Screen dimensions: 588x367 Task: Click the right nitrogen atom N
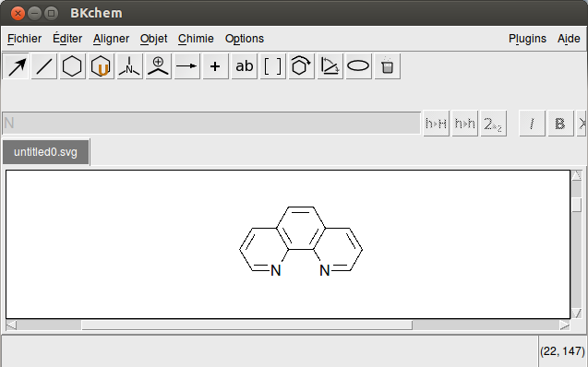coord(325,270)
